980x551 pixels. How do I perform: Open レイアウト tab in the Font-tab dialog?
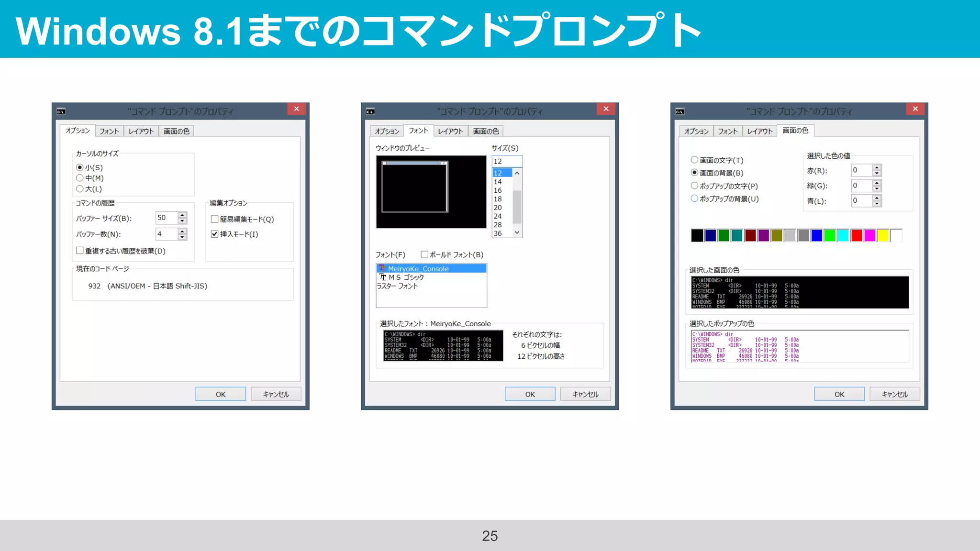(x=451, y=131)
